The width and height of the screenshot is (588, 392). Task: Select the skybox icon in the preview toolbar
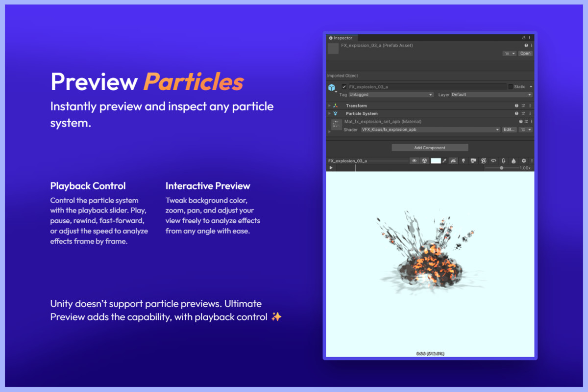click(x=424, y=160)
